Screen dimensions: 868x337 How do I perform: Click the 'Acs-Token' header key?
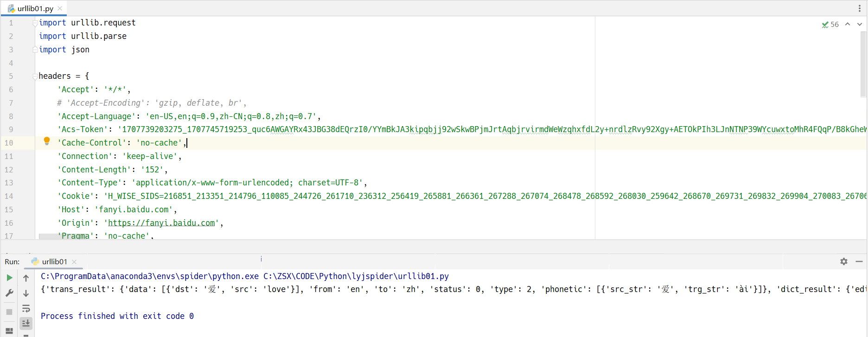point(83,129)
